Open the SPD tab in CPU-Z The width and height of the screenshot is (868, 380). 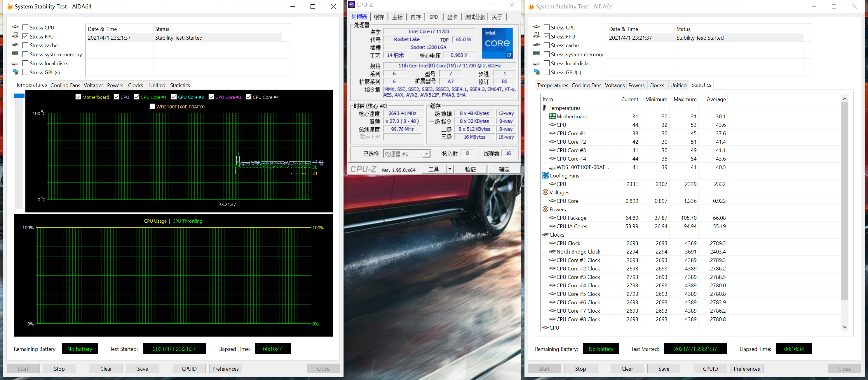coord(433,17)
